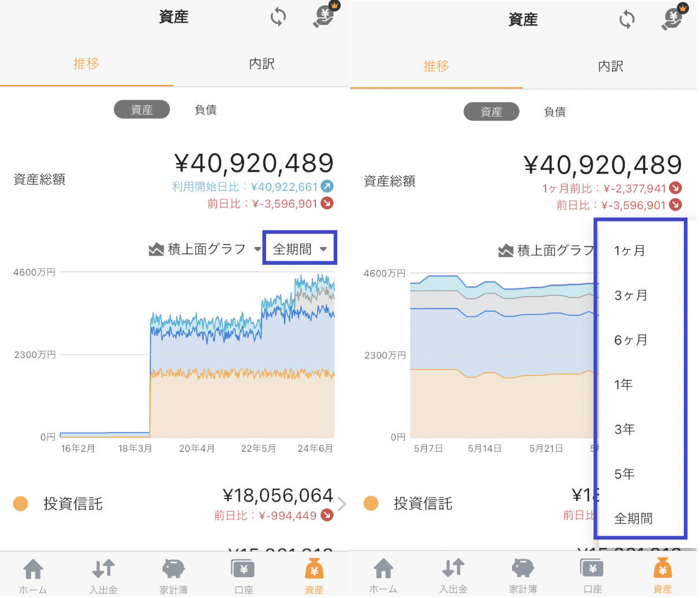Choose 1年 from the period list

coord(624,385)
